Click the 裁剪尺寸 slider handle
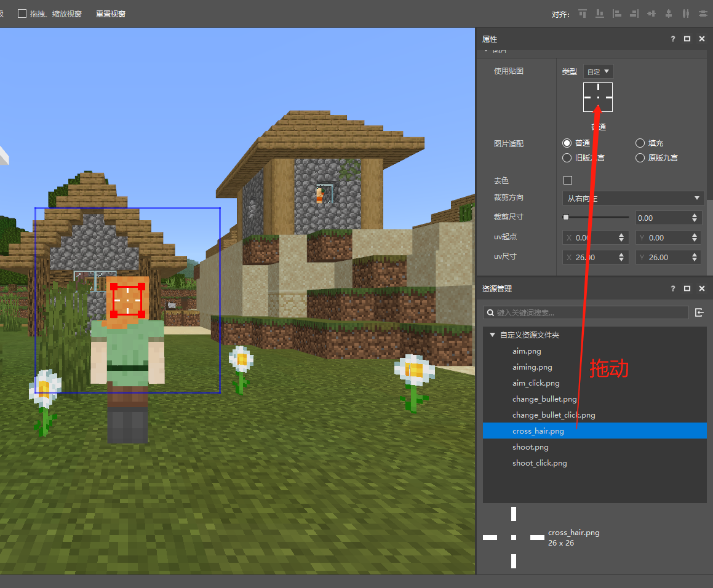The width and height of the screenshot is (713, 588). 566,217
